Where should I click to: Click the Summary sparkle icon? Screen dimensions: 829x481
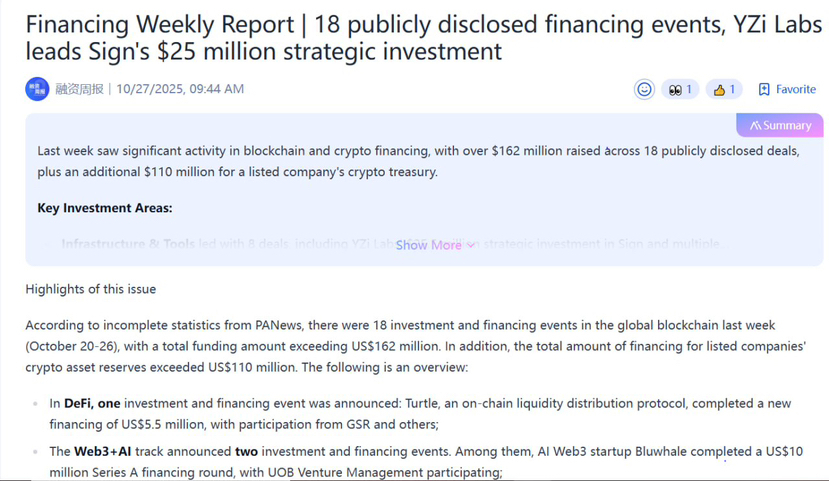click(755, 126)
